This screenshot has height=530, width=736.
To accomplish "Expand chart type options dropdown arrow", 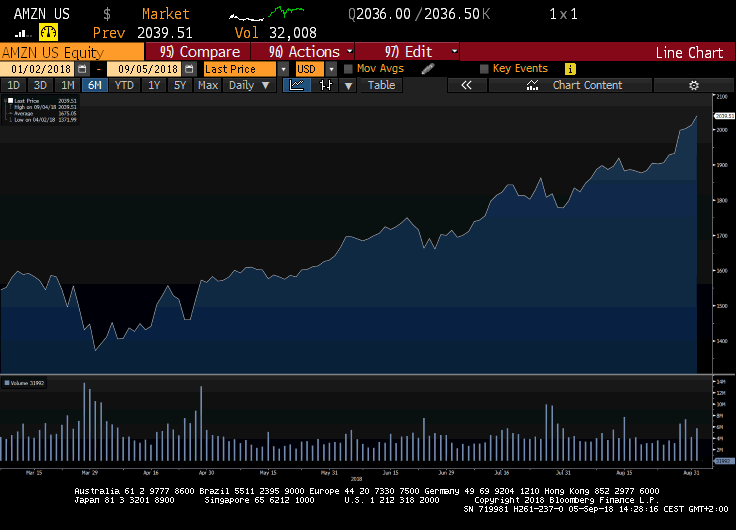I will pos(348,85).
